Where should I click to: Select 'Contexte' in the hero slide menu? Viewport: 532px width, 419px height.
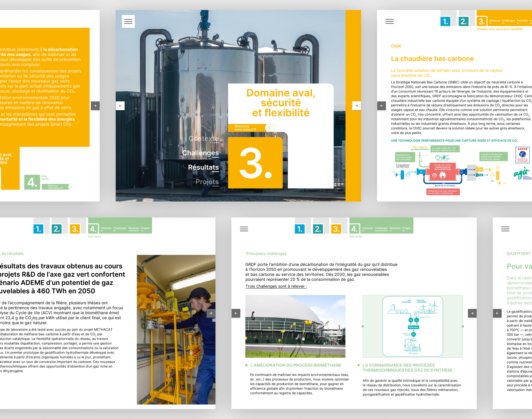tap(203, 138)
